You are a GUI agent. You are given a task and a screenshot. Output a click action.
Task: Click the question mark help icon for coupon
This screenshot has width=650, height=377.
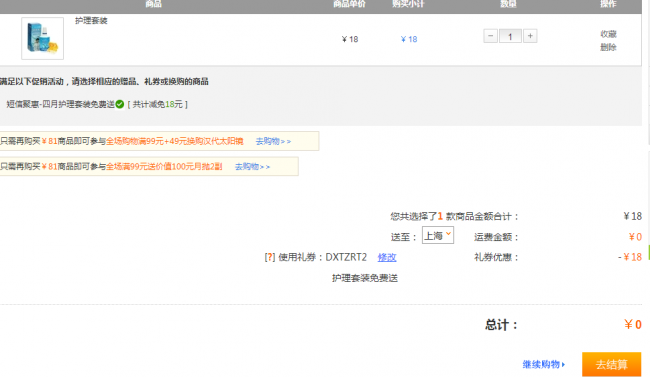269,257
